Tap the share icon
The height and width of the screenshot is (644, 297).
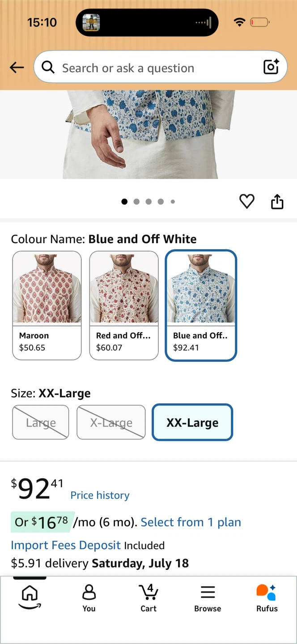point(277,202)
